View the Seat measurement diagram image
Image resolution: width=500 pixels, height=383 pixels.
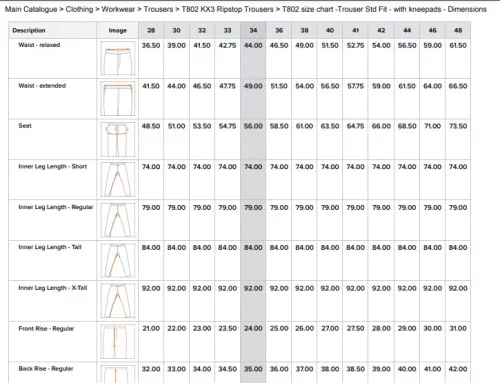tap(118, 139)
